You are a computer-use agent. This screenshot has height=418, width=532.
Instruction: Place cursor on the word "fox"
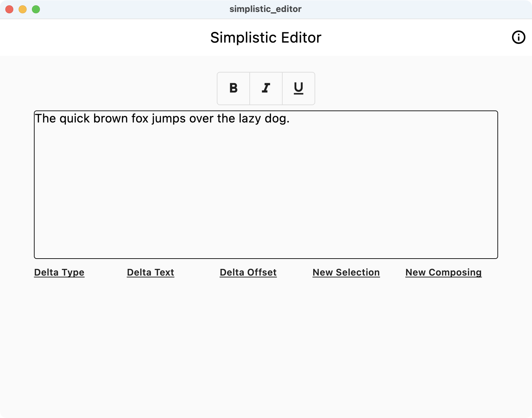[x=140, y=118]
